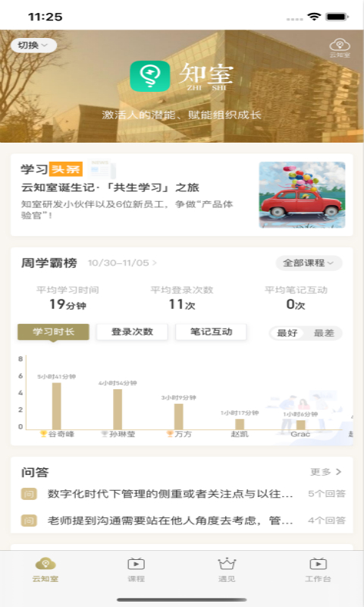Select 谷奇峰's 5小时41分钟 bar
The height and width of the screenshot is (607, 364).
pos(56,406)
